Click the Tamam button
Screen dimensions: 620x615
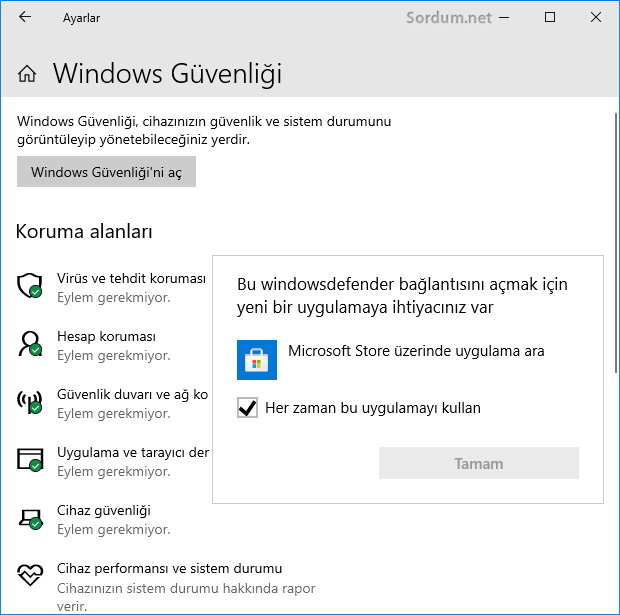[478, 463]
